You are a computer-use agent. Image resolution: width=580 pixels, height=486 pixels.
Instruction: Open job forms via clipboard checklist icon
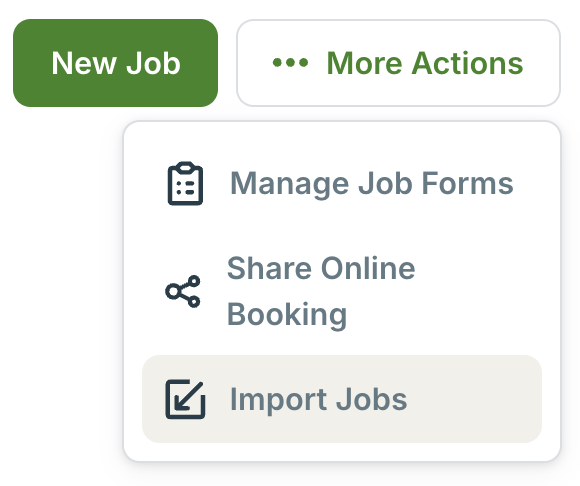coord(185,183)
